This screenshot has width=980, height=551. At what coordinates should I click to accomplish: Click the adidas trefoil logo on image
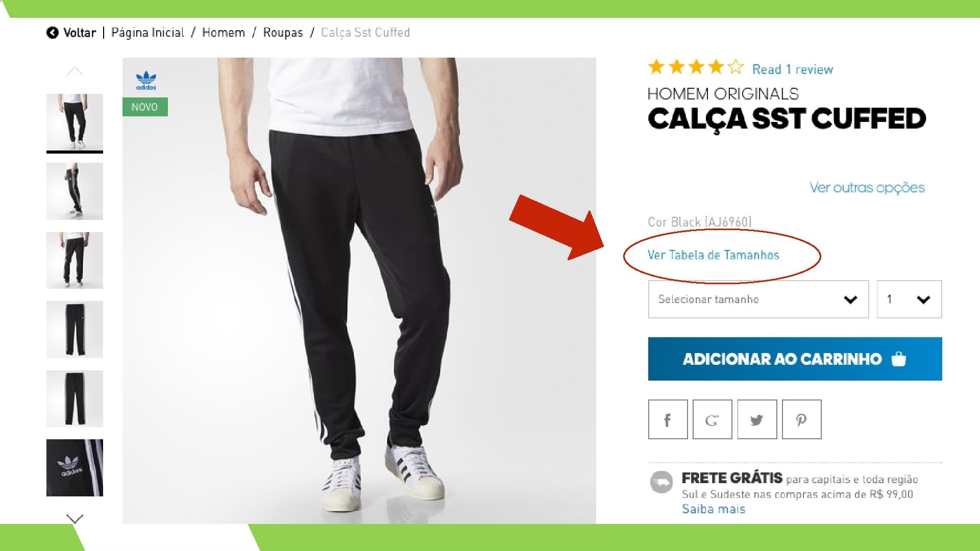[146, 81]
